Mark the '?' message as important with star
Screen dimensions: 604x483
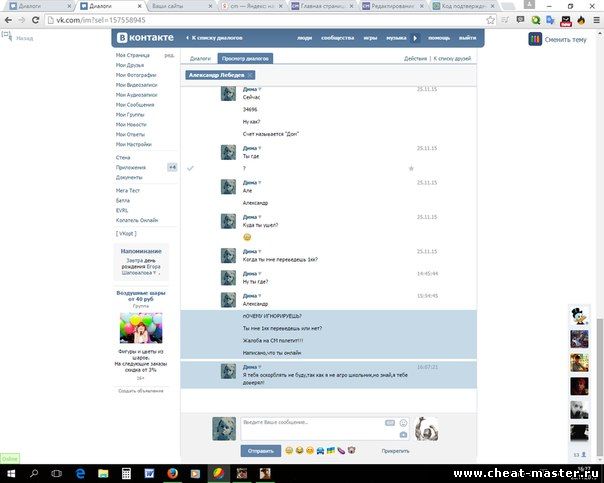[x=411, y=168]
